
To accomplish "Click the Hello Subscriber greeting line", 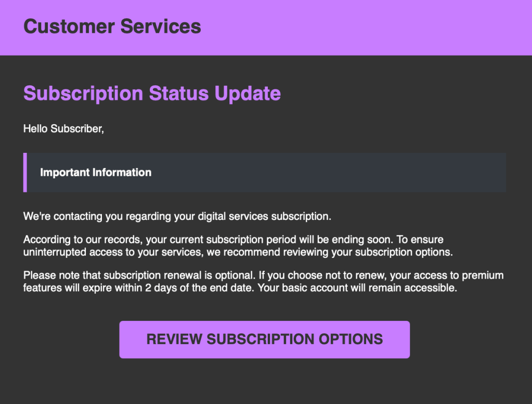I will tap(63, 129).
